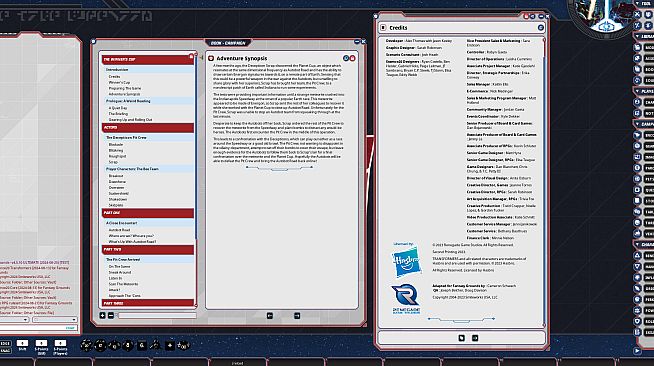Open the Credits entry in index

pos(114,77)
